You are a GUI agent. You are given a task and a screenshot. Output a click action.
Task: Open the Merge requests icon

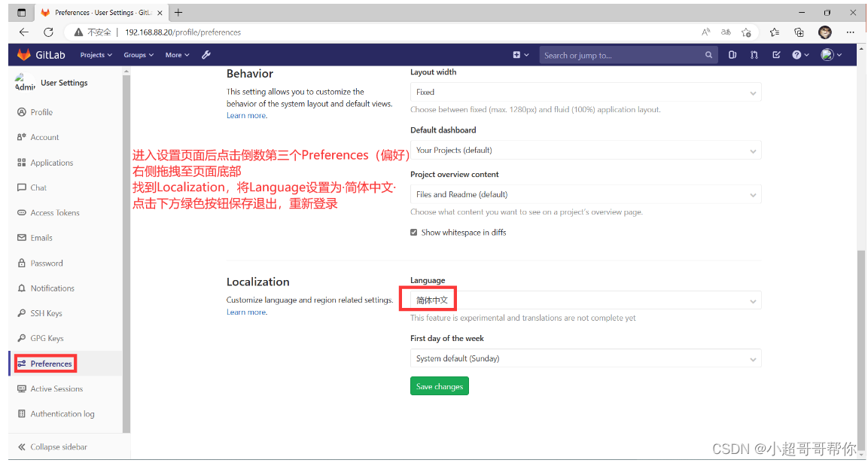pyautogui.click(x=754, y=54)
